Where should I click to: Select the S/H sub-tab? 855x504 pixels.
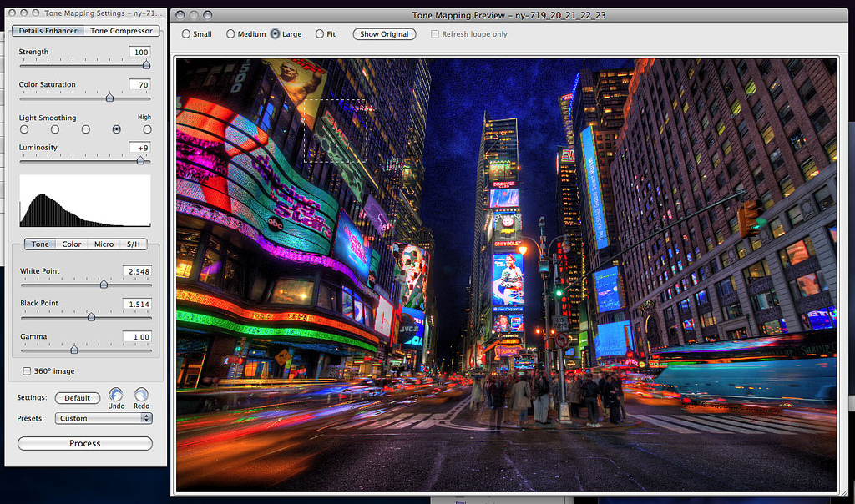134,244
